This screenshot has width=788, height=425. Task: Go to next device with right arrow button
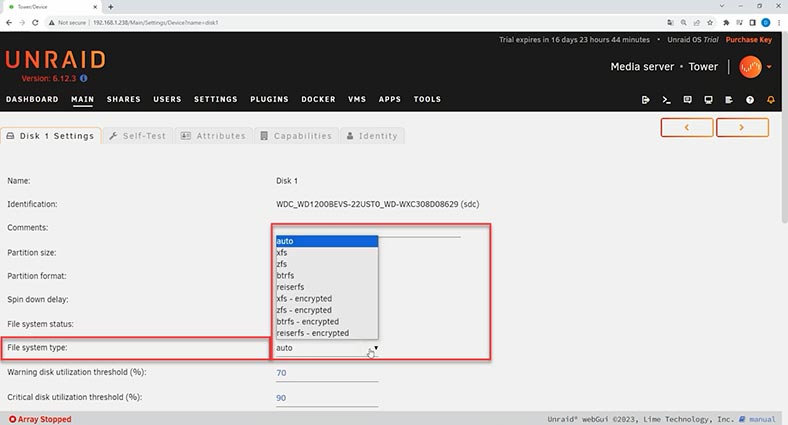(742, 128)
